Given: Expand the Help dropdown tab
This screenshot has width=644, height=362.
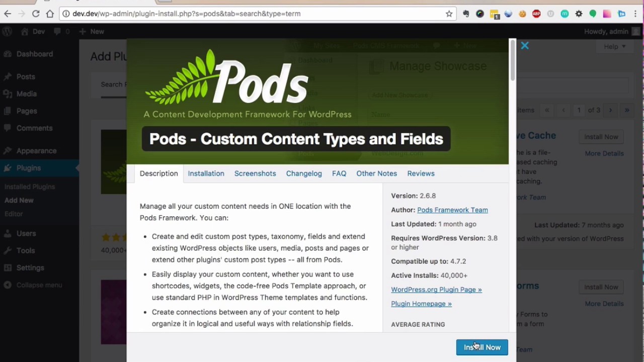Looking at the screenshot, I should pos(615,47).
